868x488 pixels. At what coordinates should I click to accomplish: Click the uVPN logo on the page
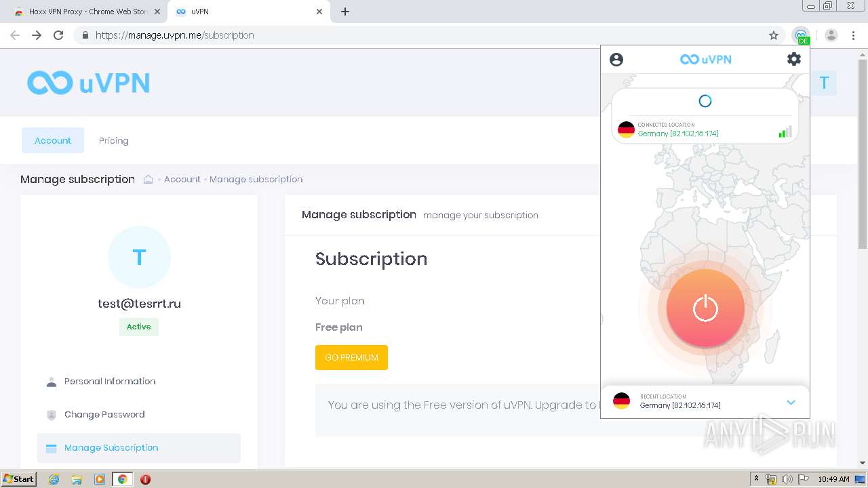88,83
